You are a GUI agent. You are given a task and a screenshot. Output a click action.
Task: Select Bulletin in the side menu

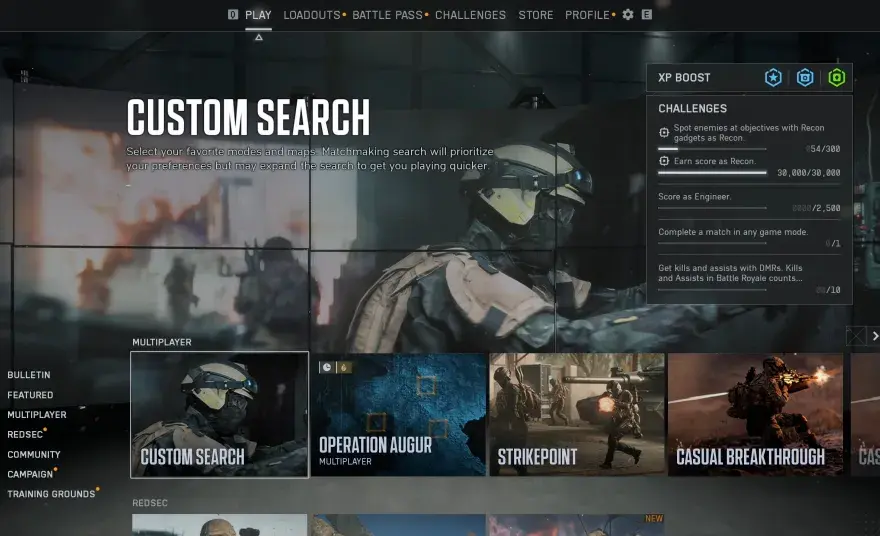(29, 375)
